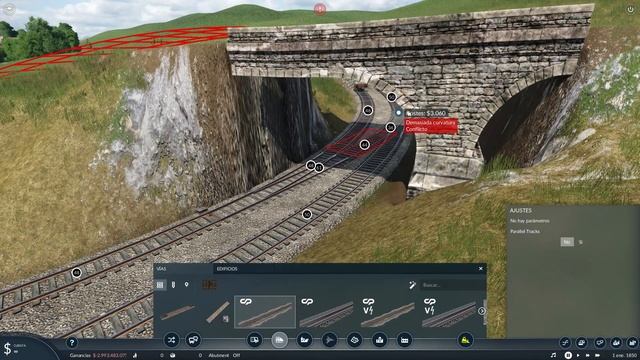
Task: Close the rail construction panel
Action: tap(480, 269)
